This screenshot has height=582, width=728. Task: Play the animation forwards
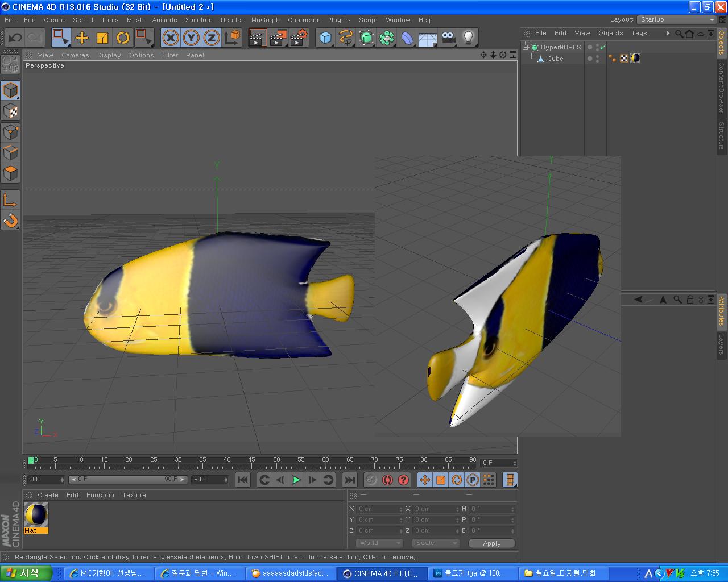coord(296,480)
